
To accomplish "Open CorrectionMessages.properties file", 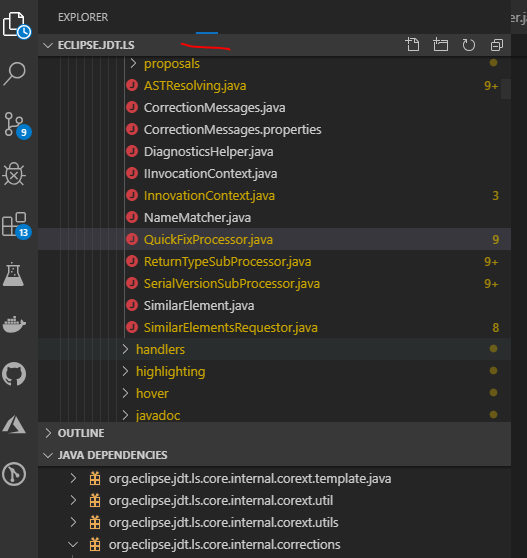I will coord(232,130).
